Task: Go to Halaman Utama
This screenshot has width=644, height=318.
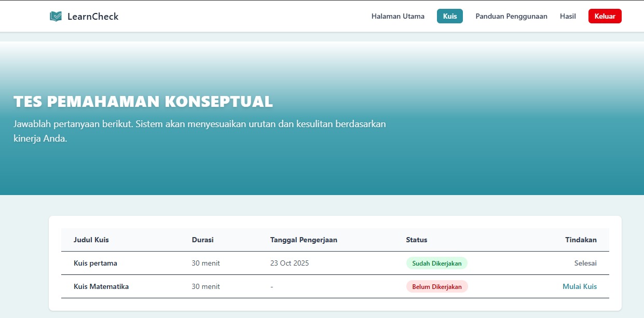Action: (397, 16)
